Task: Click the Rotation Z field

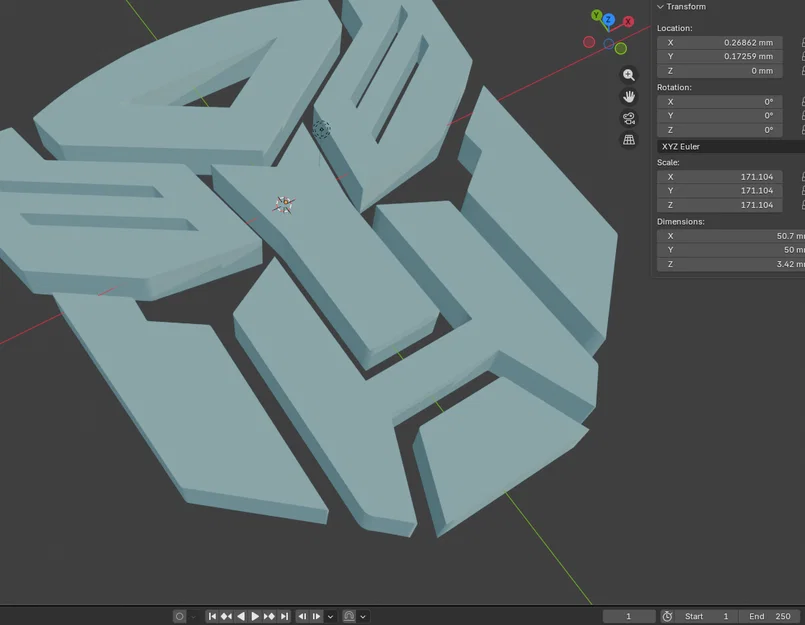Action: tap(719, 130)
